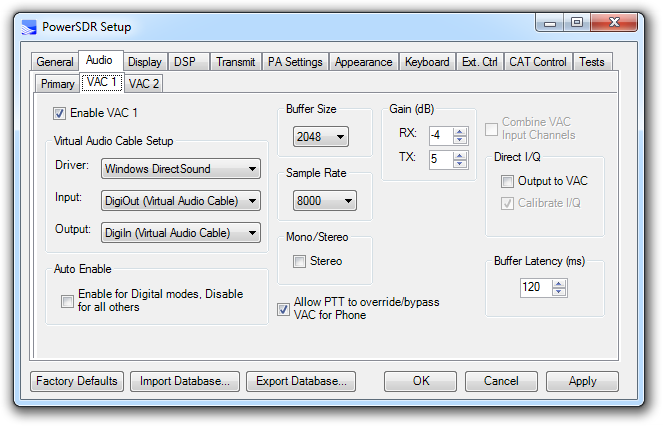Uncheck Allow PTT to override/bypass VAC
This screenshot has width=663, height=426.
point(283,309)
